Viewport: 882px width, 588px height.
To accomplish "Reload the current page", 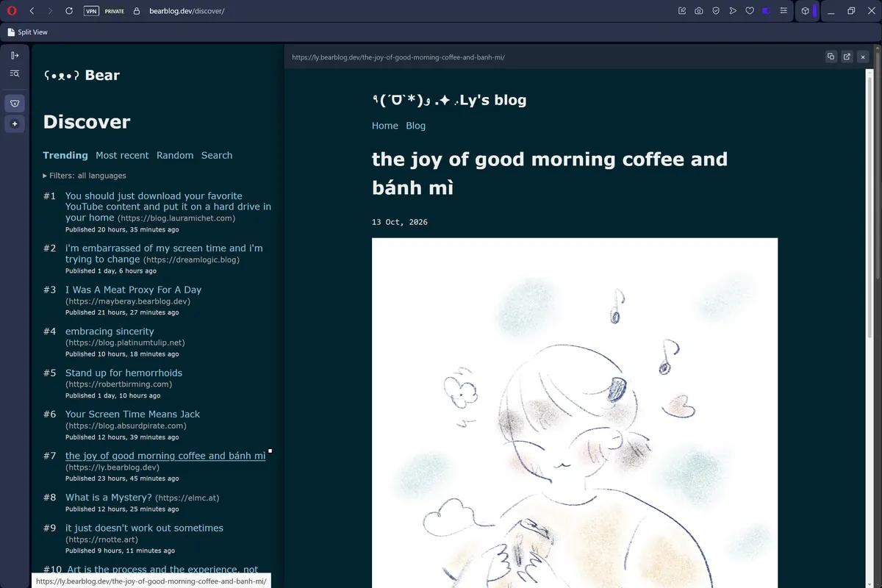I will [69, 11].
